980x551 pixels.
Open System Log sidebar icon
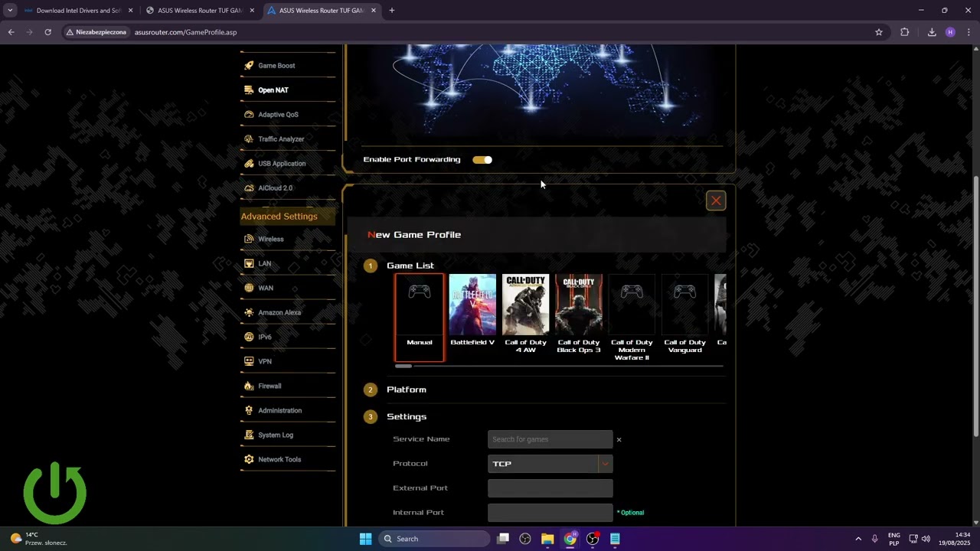[x=249, y=435]
